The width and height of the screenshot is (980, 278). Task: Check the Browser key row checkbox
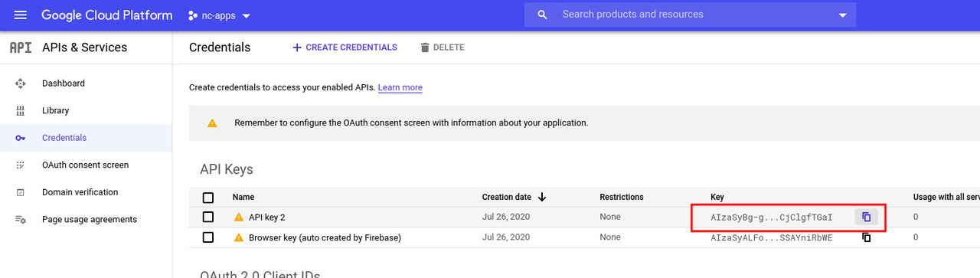tap(208, 237)
